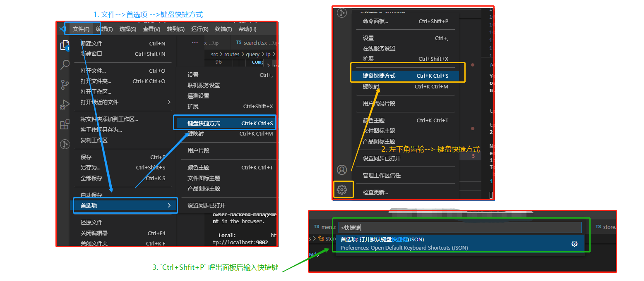Screen dimensions: 644x281
Task: Click the three-dot more actions in the tab bar
Action: [195, 42]
